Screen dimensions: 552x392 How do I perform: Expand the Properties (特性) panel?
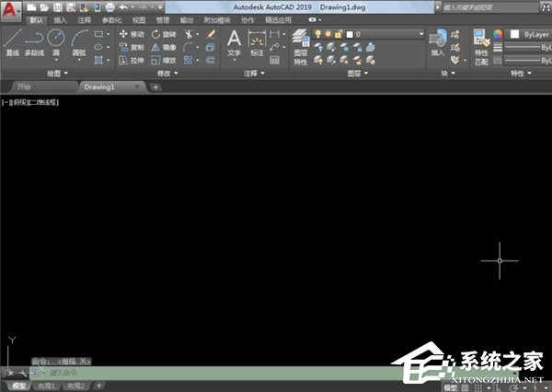point(521,74)
